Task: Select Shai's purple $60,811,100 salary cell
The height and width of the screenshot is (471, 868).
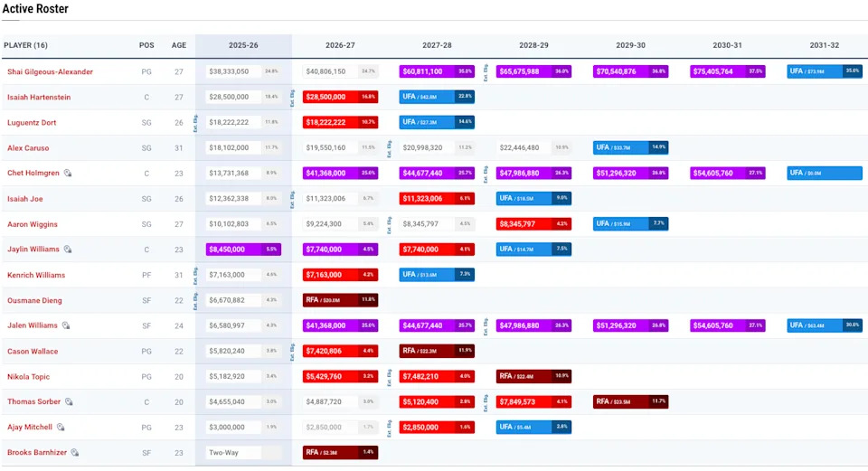Action: [x=437, y=72]
